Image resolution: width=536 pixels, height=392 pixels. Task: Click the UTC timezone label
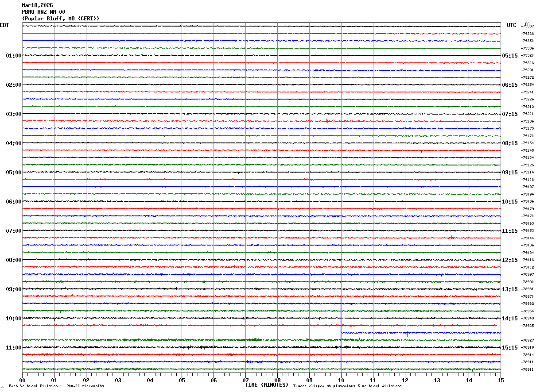point(512,25)
